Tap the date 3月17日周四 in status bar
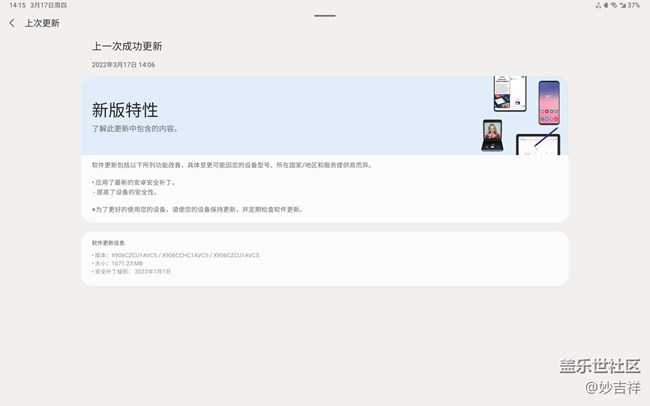This screenshot has height=406, width=650. coord(48,5)
